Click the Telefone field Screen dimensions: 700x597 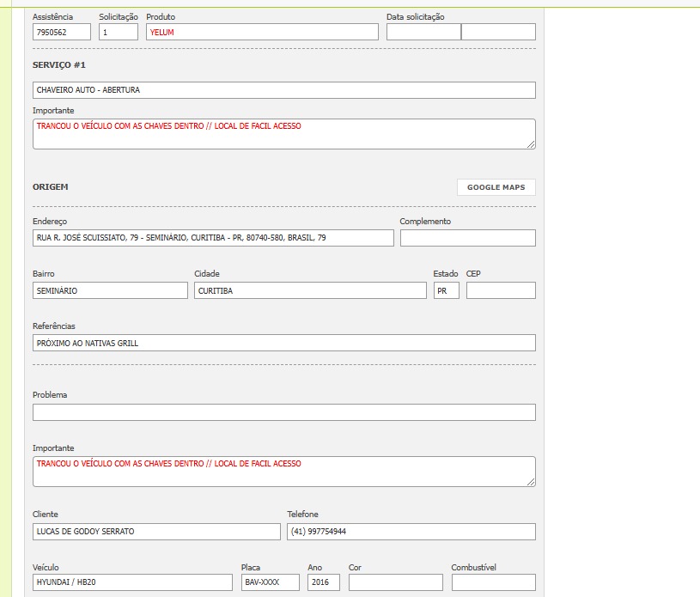coord(411,532)
